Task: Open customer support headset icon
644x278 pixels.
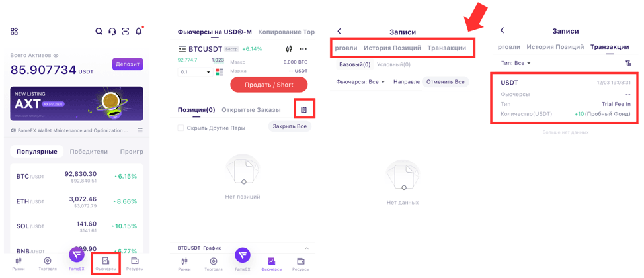Action: click(x=112, y=32)
